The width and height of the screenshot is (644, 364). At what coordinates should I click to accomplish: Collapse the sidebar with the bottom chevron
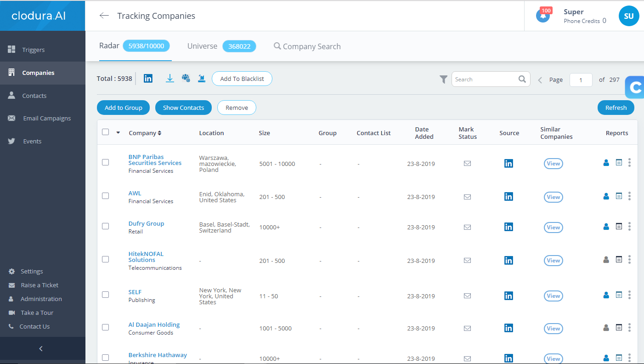click(41, 349)
